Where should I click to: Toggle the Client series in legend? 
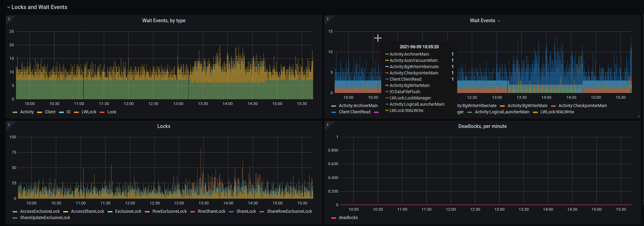click(50, 112)
